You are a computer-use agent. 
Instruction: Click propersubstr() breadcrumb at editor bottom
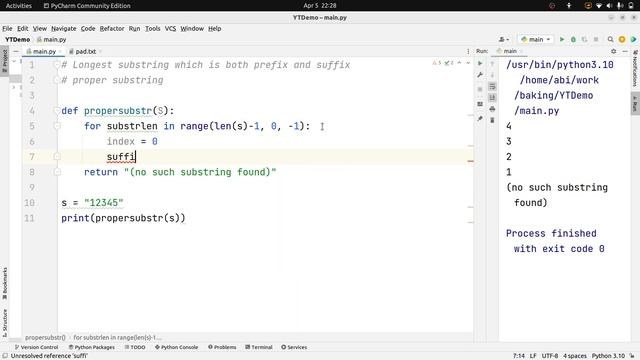click(45, 338)
